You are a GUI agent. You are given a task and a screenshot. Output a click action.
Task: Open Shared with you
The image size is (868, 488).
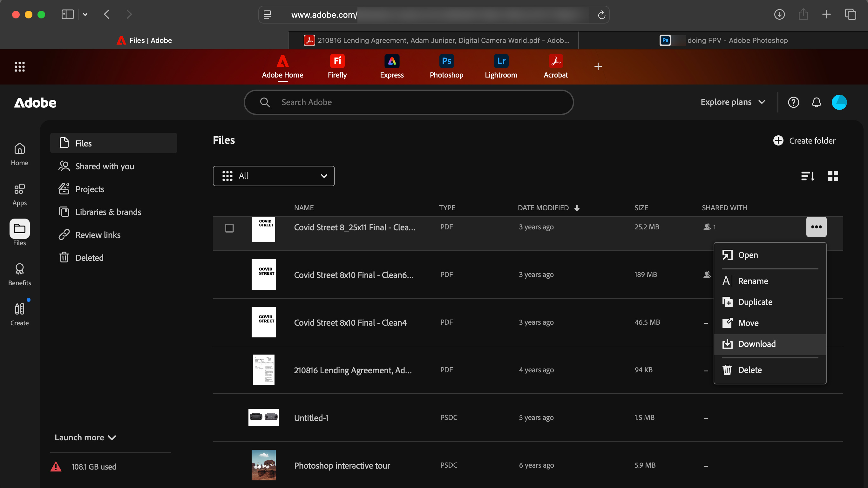(113, 166)
